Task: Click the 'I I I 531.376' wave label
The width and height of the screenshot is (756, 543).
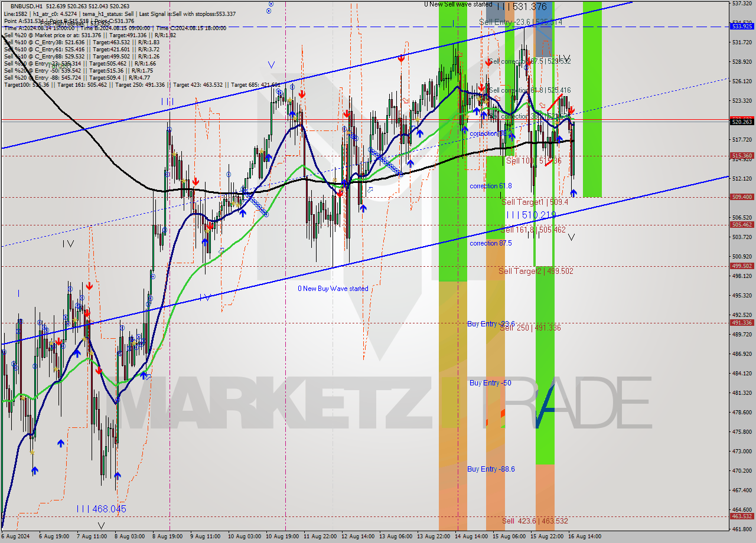Action: click(522, 6)
